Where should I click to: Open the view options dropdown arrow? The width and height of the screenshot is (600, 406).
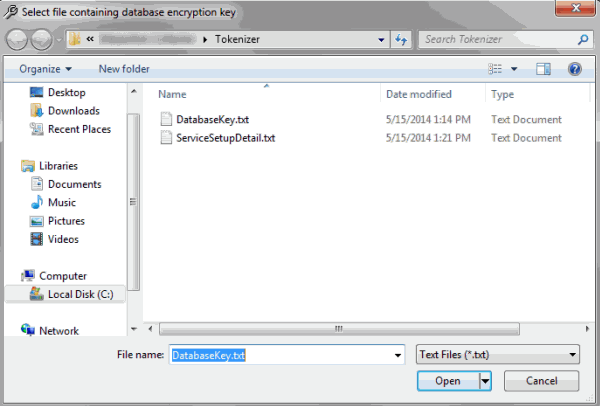click(x=514, y=69)
